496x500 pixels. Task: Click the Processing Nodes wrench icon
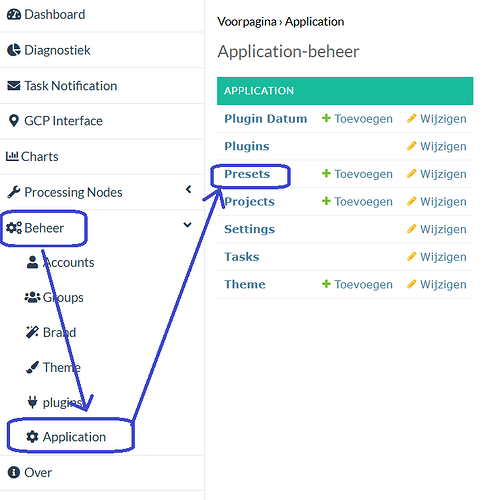tap(14, 192)
